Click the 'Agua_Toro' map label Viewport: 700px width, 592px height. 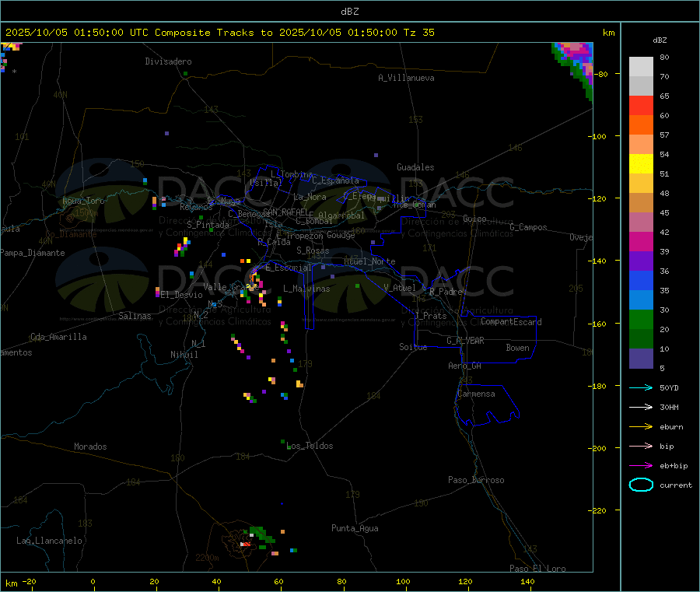coord(83,201)
